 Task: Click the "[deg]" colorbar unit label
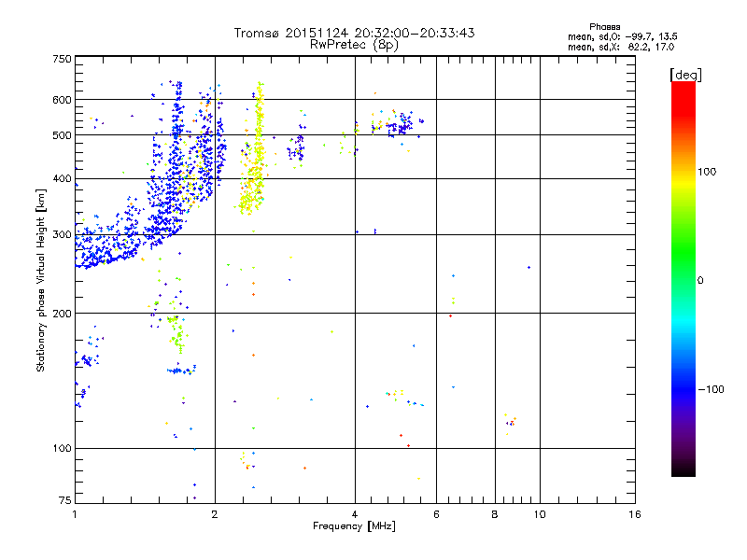(685, 75)
